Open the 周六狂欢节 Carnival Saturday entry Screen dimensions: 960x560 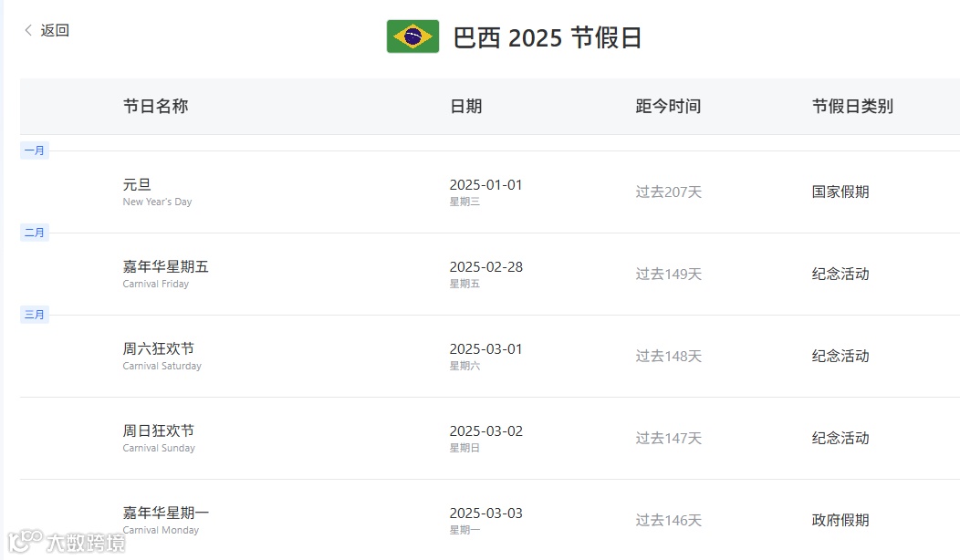point(158,349)
